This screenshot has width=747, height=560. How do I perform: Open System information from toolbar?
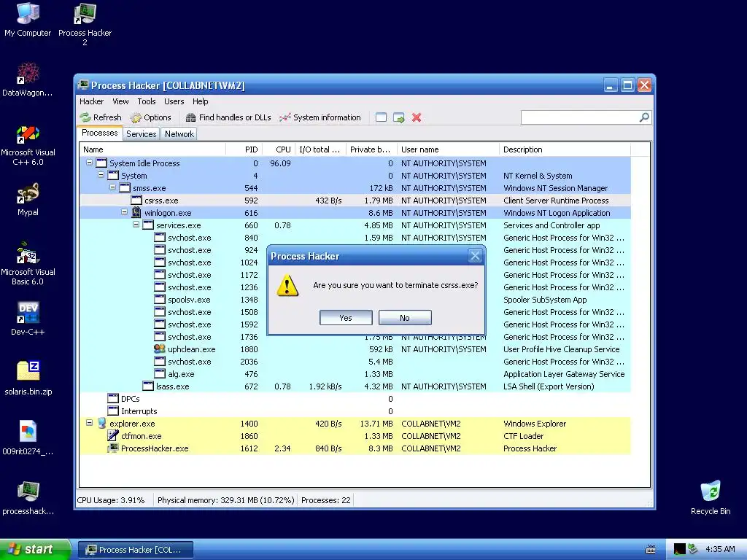[x=320, y=117]
